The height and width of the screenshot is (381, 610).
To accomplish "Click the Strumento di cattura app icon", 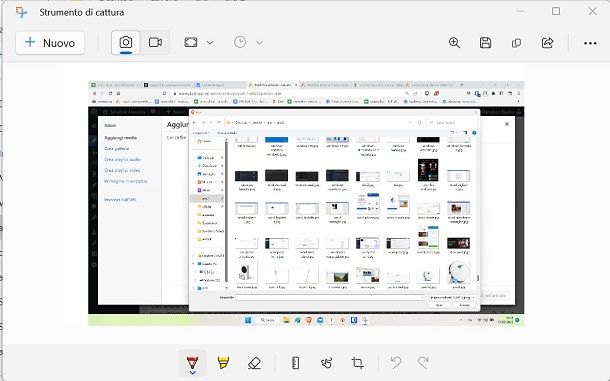I will tap(21, 12).
